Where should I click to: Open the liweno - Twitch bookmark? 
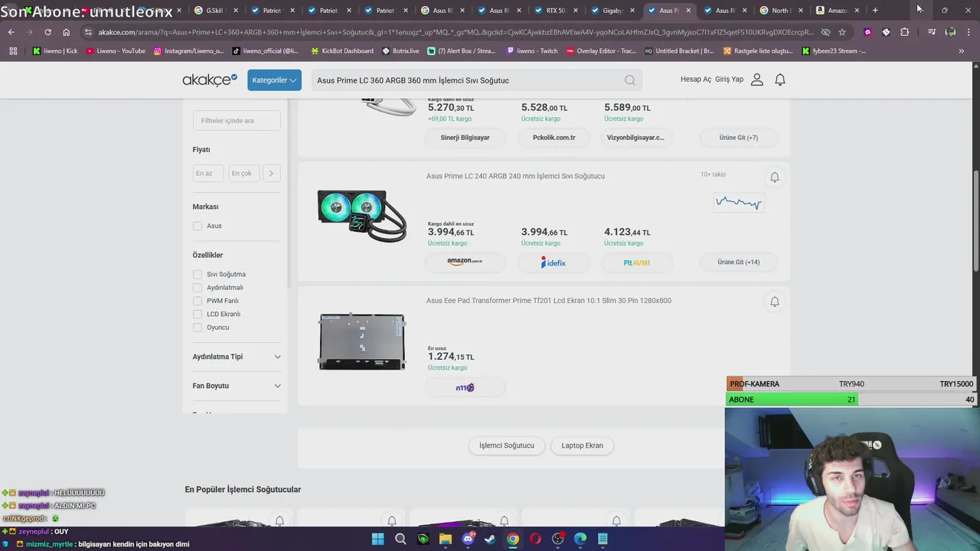point(532,51)
